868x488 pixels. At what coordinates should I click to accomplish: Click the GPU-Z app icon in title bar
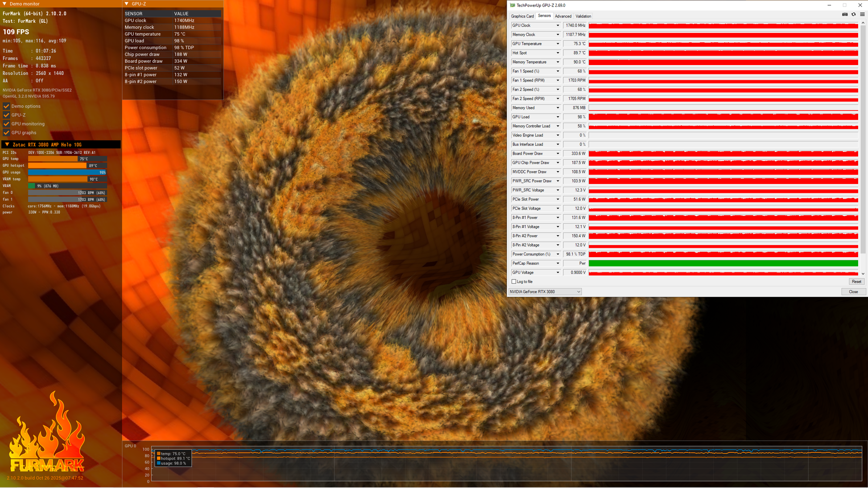pos(513,5)
